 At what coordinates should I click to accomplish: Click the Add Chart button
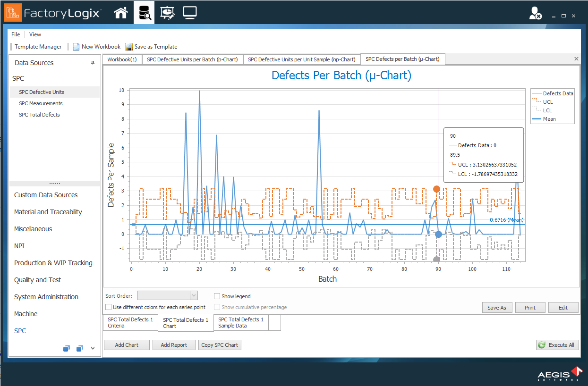[127, 345]
